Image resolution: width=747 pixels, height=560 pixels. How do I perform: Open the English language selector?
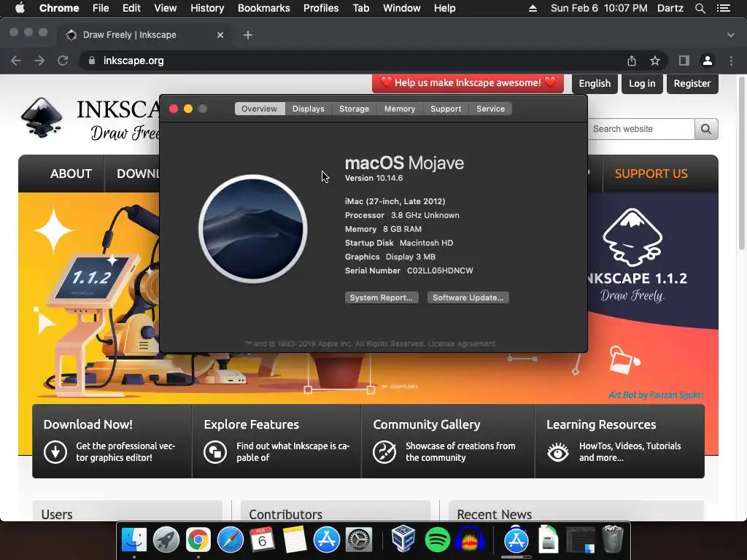coord(595,83)
